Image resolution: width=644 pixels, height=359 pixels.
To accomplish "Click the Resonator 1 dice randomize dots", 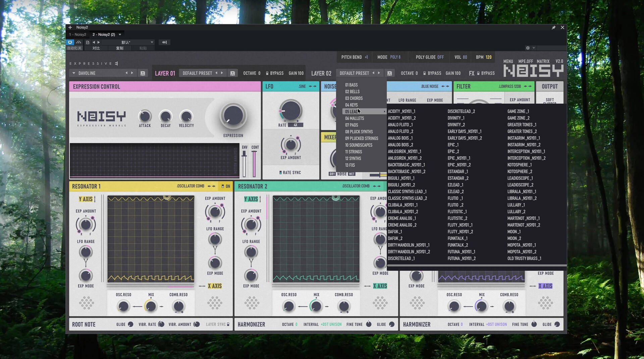I will click(86, 303).
